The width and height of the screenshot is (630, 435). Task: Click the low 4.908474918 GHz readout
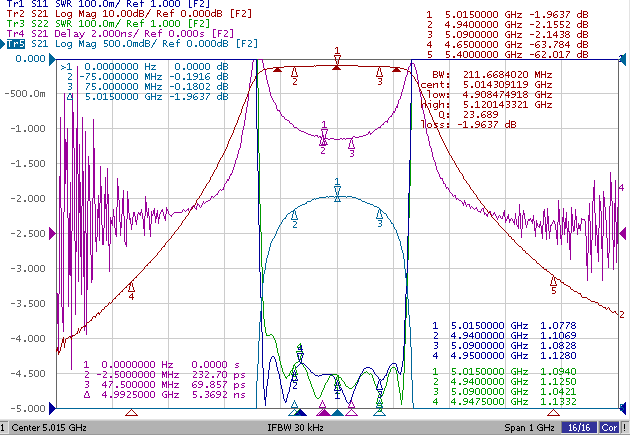pyautogui.click(x=489, y=95)
